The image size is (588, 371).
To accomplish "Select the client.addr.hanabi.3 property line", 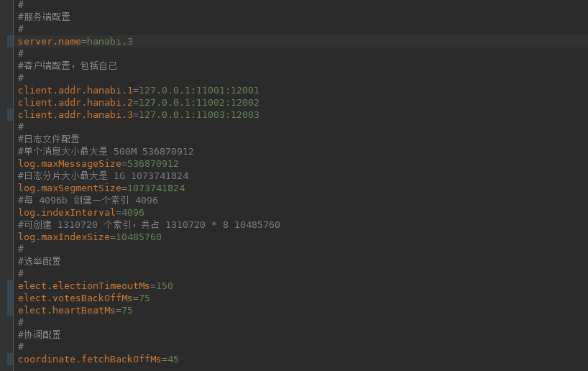I will [138, 115].
